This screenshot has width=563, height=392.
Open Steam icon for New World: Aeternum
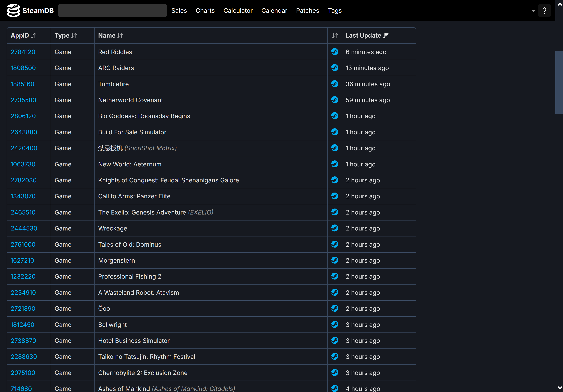coord(334,164)
